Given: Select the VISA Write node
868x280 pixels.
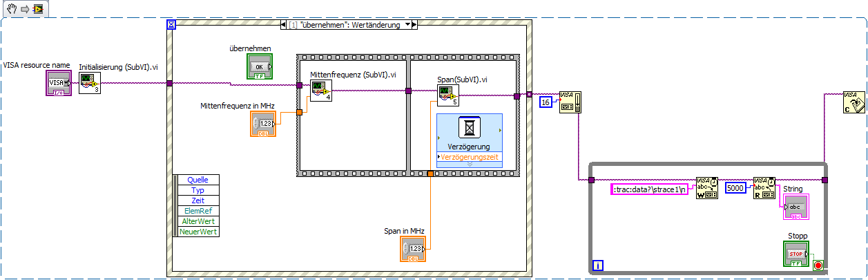Looking at the screenshot, I should 707,188.
